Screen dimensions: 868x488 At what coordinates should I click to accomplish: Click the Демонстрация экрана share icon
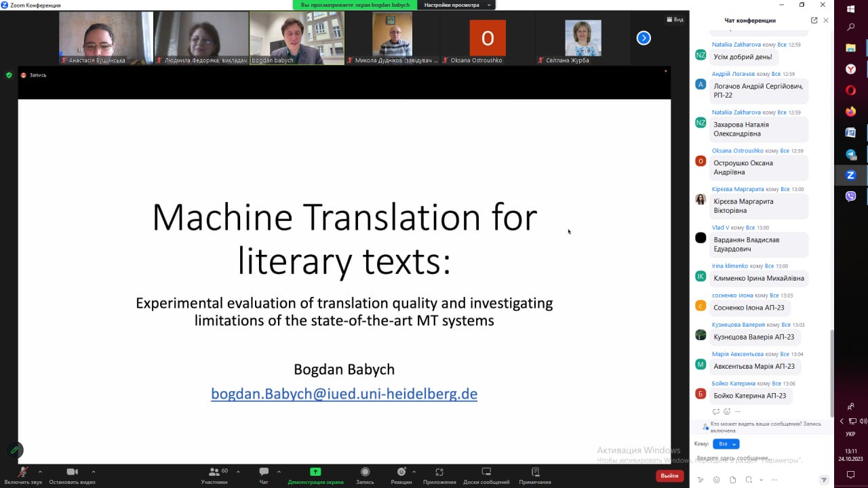click(x=315, y=472)
